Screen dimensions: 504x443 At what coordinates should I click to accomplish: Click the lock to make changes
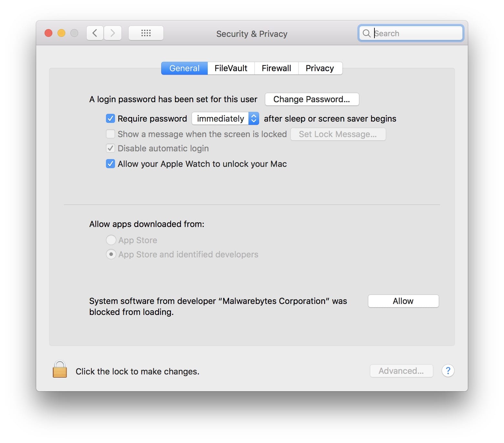point(59,370)
